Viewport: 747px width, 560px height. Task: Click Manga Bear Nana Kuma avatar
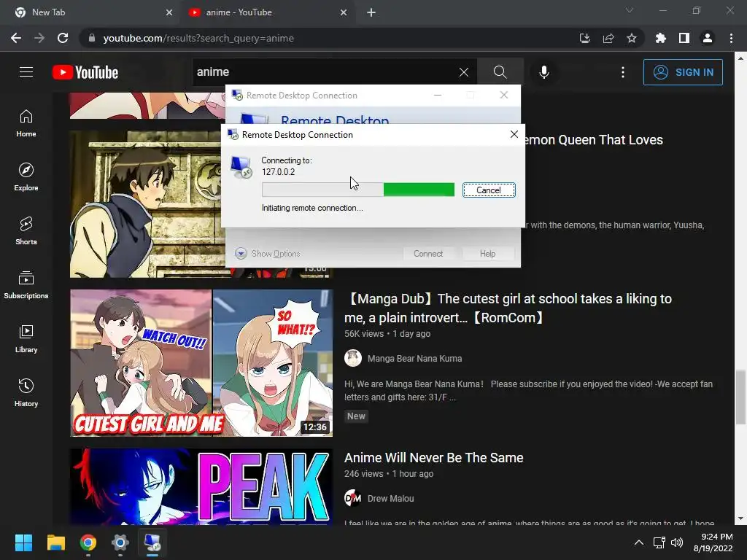pyautogui.click(x=353, y=358)
